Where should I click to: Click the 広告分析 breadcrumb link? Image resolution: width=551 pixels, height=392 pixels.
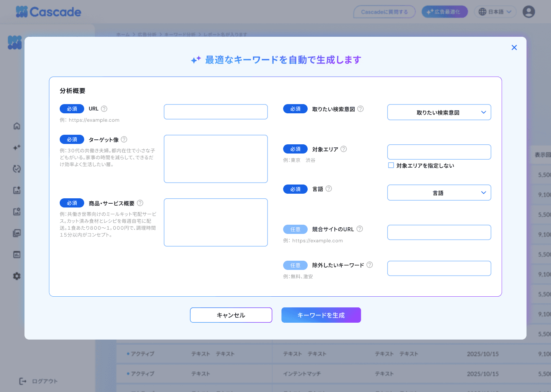coord(147,34)
